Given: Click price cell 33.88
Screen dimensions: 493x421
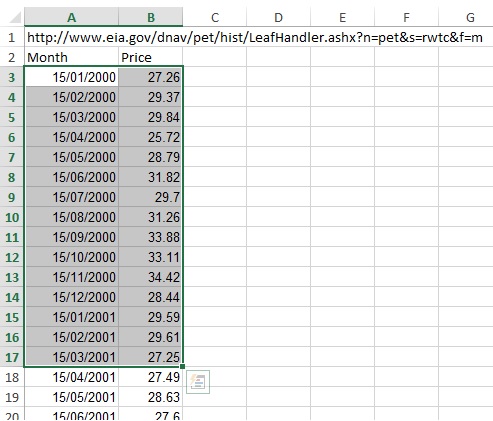Looking at the screenshot, I should (151, 237).
